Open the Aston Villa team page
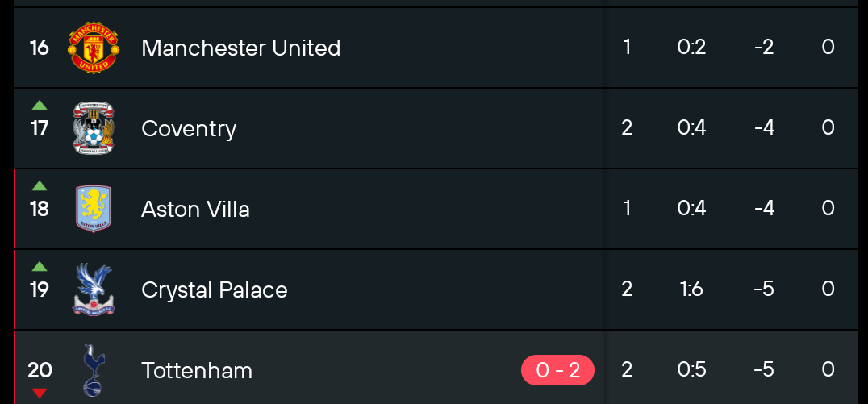 pos(195,209)
